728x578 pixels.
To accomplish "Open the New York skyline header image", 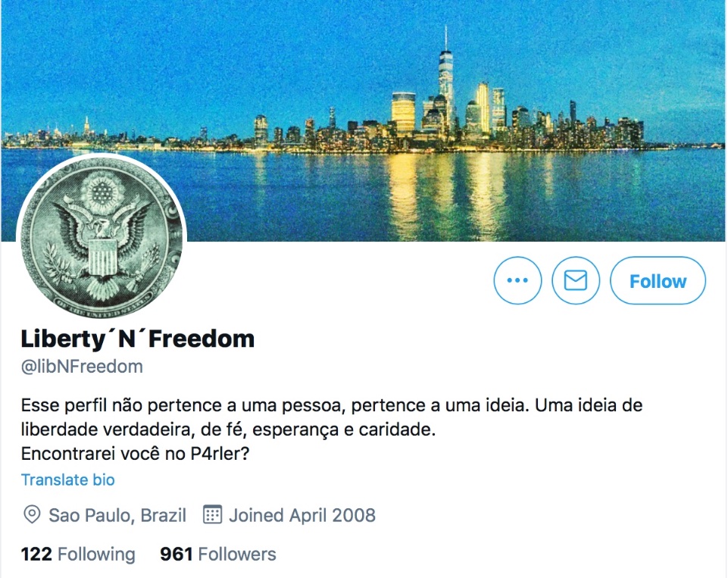I will (x=364, y=120).
